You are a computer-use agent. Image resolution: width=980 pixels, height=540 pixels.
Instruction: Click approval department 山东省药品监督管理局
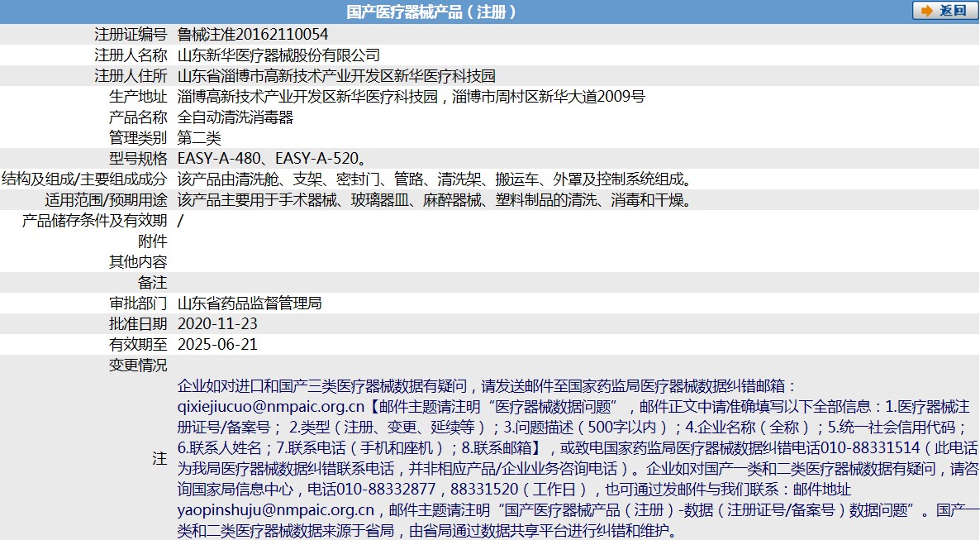[250, 303]
